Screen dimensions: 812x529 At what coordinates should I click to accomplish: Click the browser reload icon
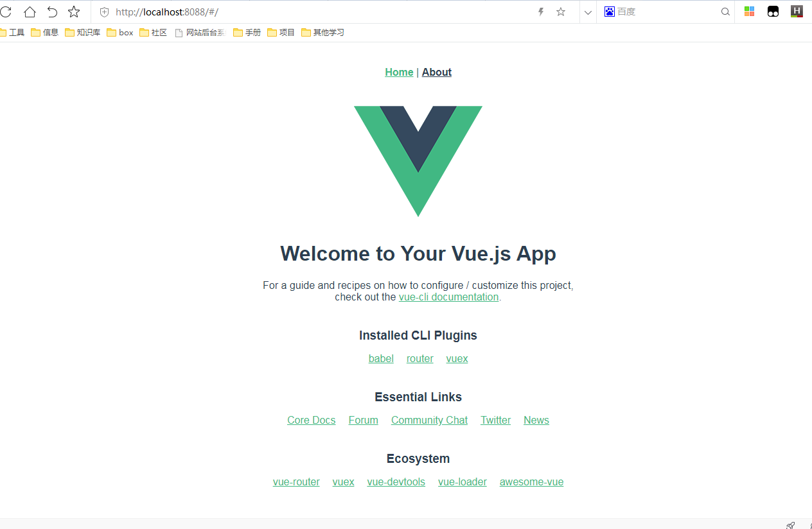[5, 12]
